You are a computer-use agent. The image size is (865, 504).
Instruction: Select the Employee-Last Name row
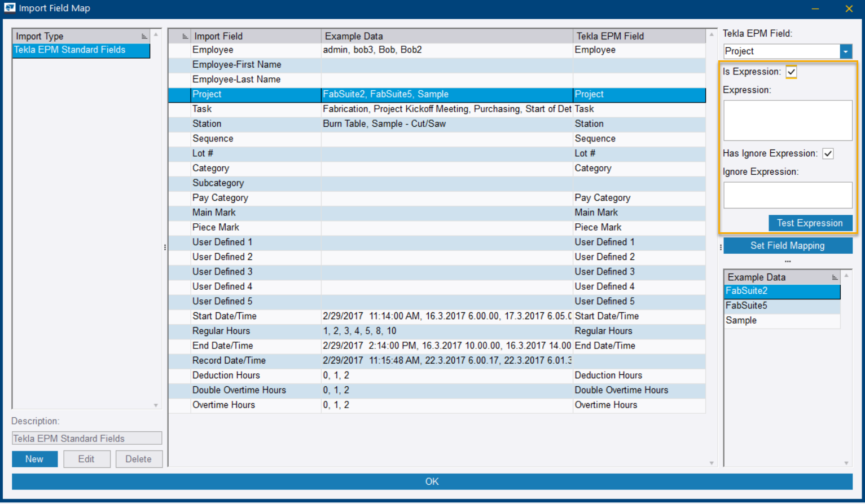[x=437, y=79]
